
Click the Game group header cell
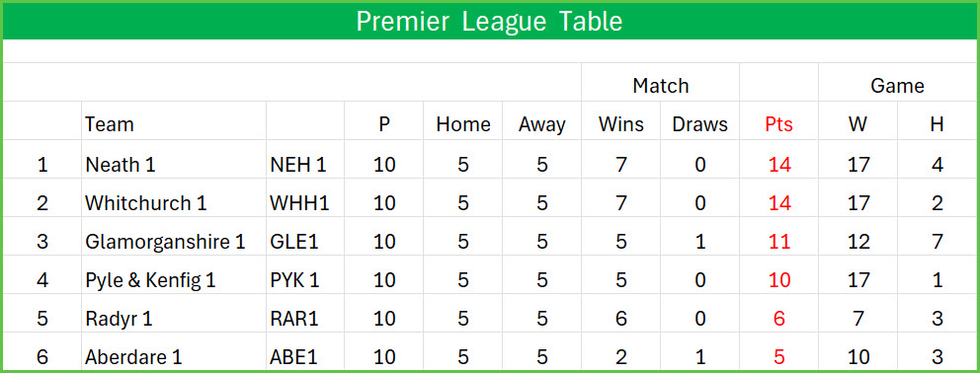(897, 85)
